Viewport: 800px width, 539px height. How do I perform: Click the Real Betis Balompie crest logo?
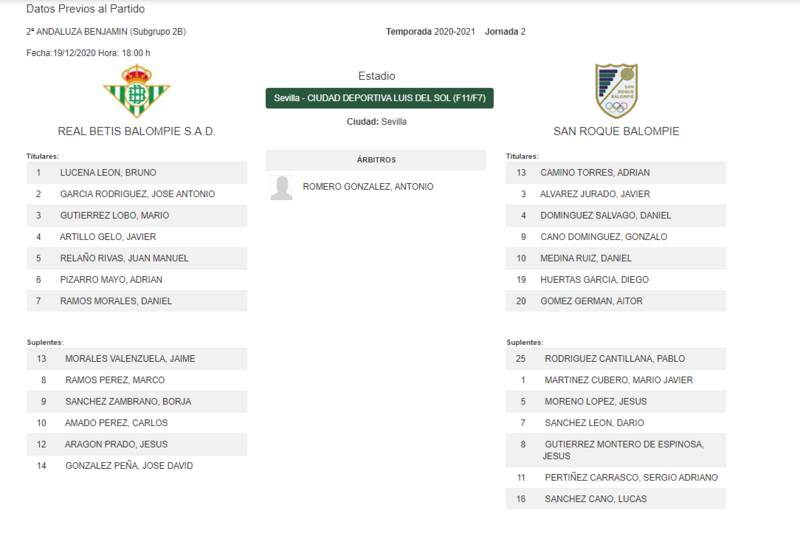pos(137,91)
